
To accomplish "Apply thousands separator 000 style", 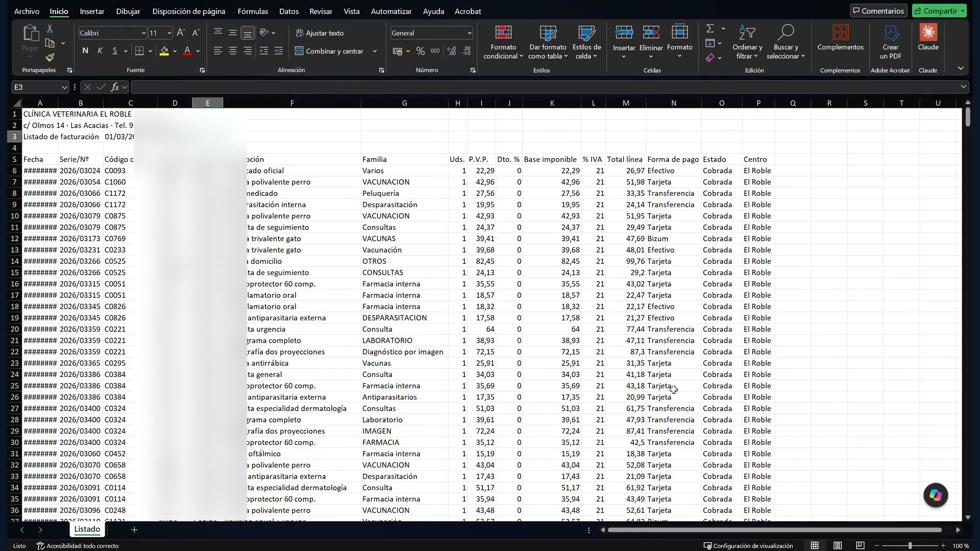I will [435, 51].
